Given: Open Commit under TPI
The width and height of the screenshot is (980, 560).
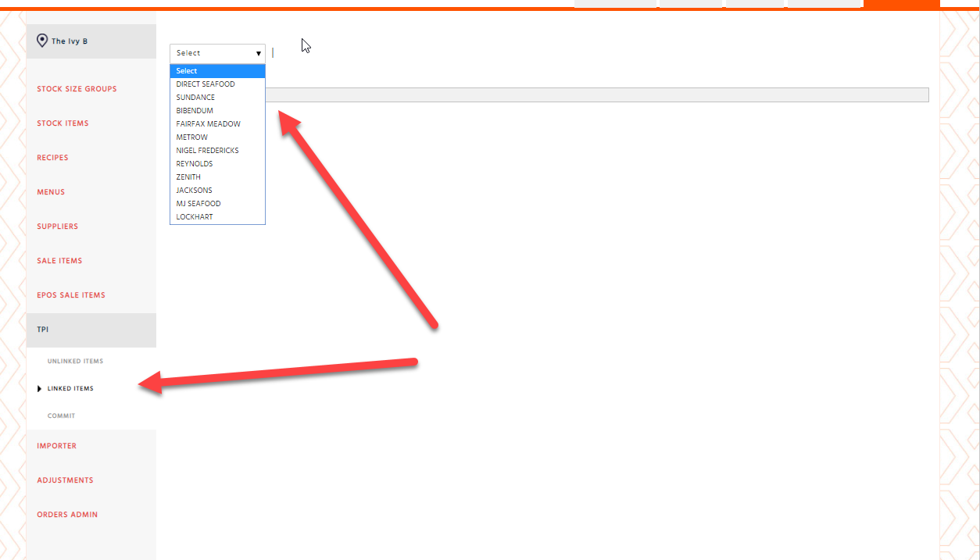Looking at the screenshot, I should (61, 416).
